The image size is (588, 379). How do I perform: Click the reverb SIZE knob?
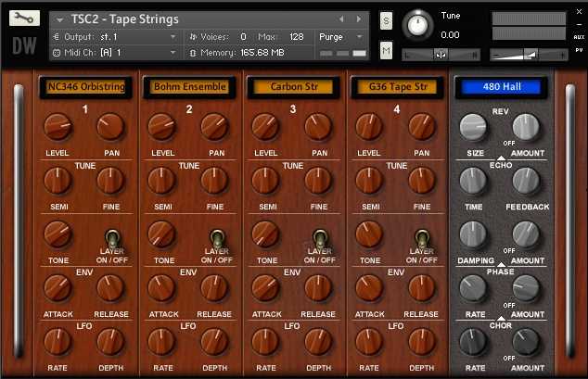pos(473,127)
